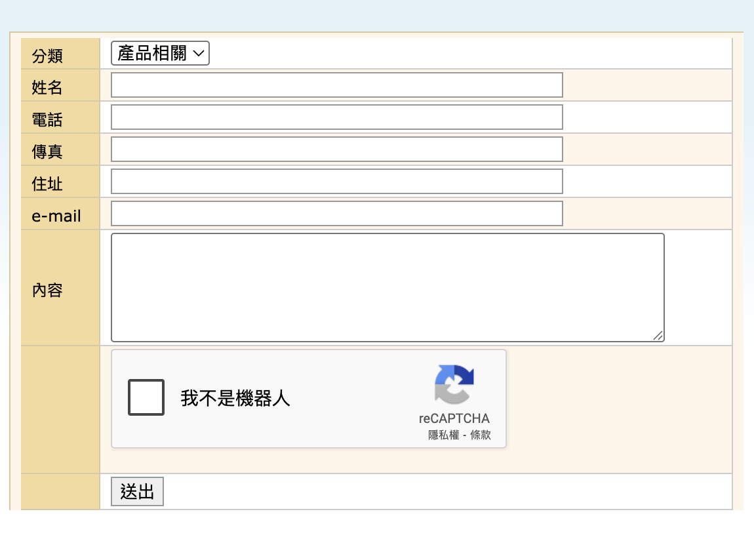Image resolution: width=754 pixels, height=560 pixels.
Task: Click the 住址 row label
Action: (47, 184)
